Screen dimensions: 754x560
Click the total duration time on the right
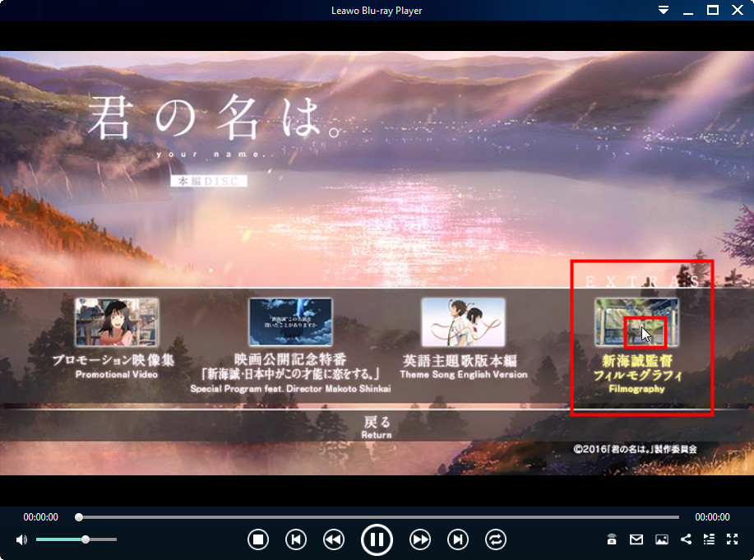tap(712, 517)
